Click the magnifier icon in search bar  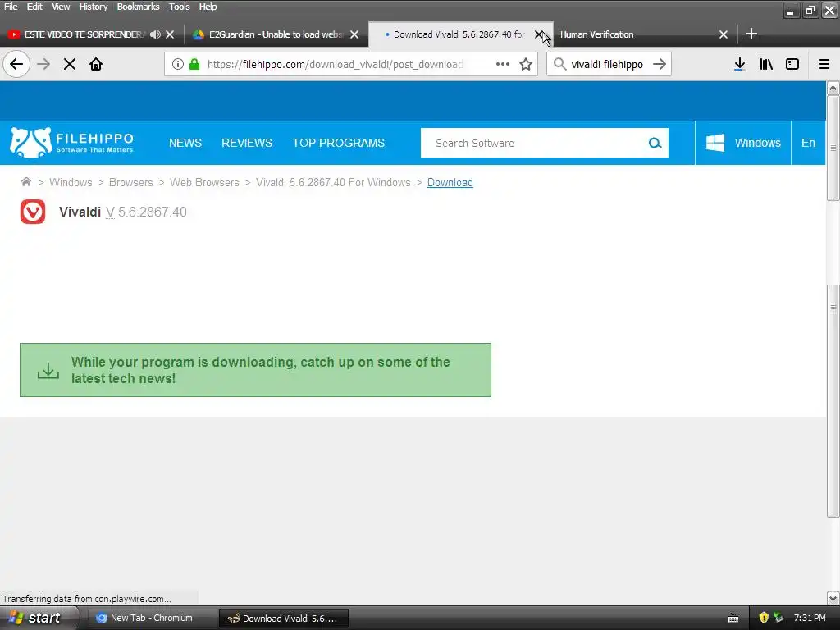[559, 64]
